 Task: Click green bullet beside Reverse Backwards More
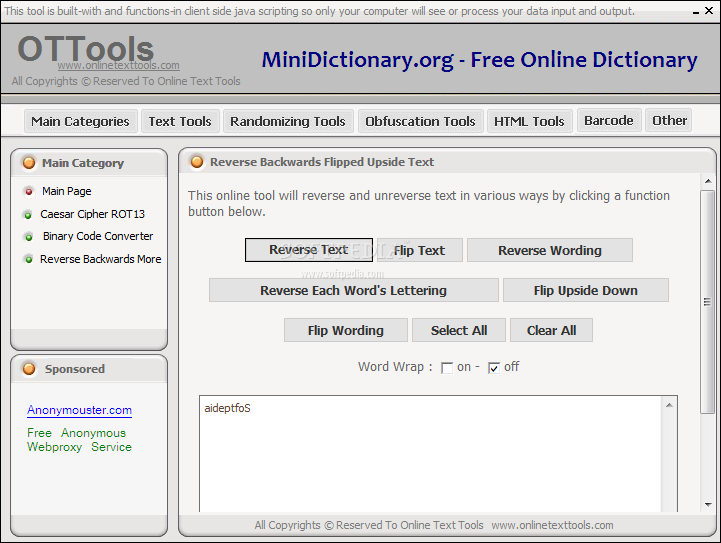pyautogui.click(x=29, y=259)
